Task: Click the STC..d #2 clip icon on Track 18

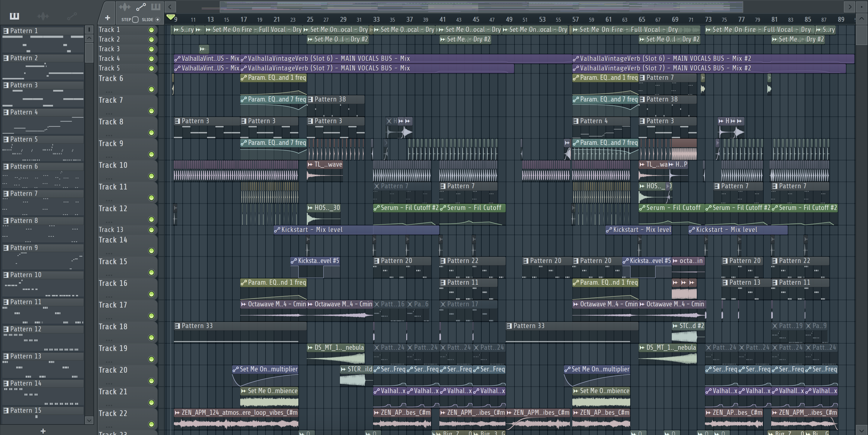Action: [x=675, y=326]
